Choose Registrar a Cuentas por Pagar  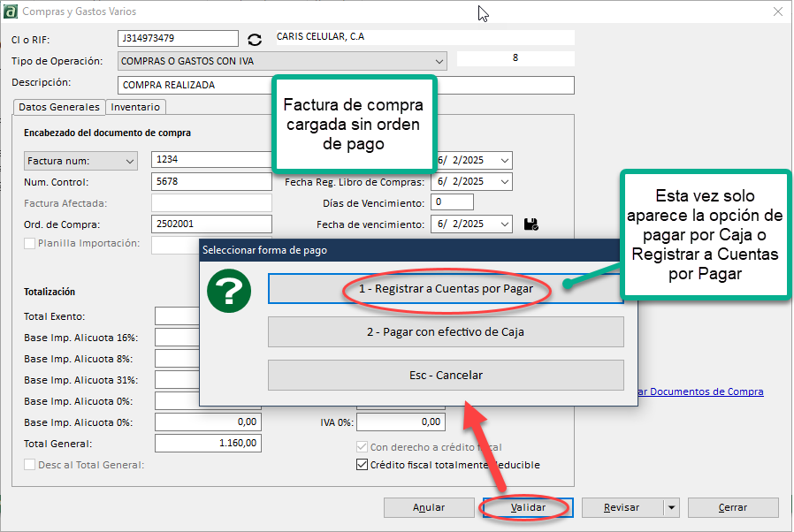point(445,289)
